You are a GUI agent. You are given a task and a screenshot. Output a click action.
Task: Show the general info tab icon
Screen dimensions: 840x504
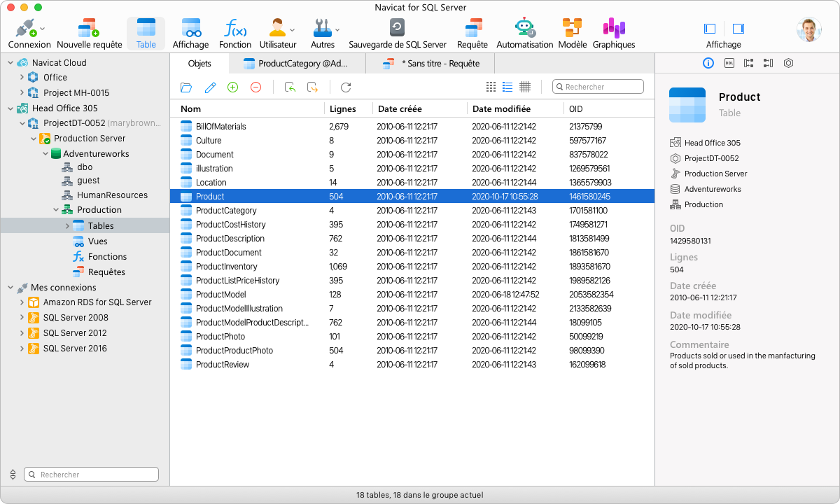point(708,63)
